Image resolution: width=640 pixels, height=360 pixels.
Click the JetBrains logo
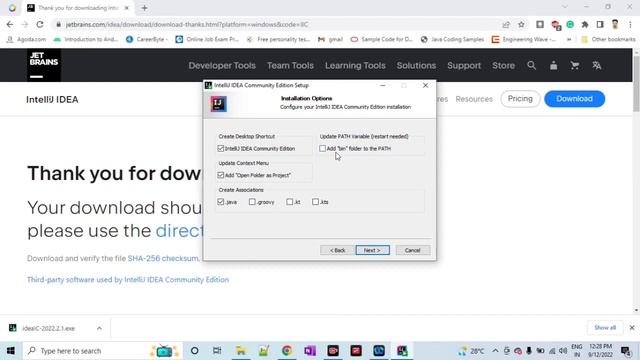click(44, 65)
